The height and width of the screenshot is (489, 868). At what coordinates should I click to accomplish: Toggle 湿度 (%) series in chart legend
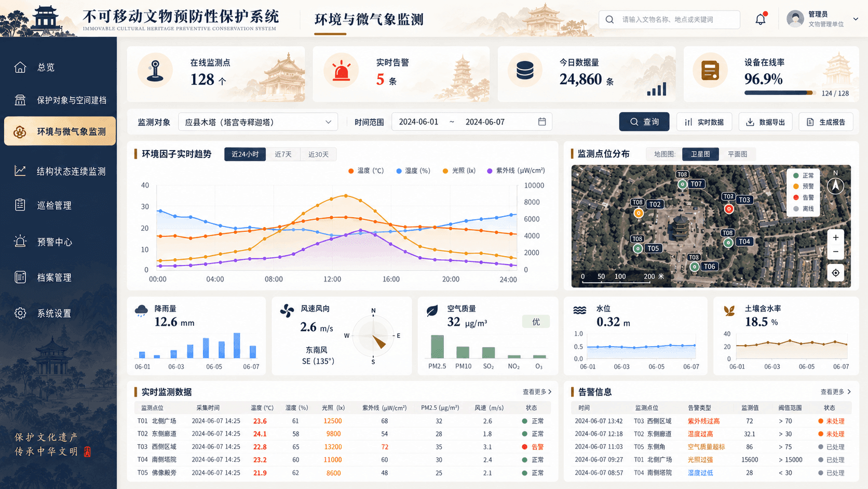(413, 170)
